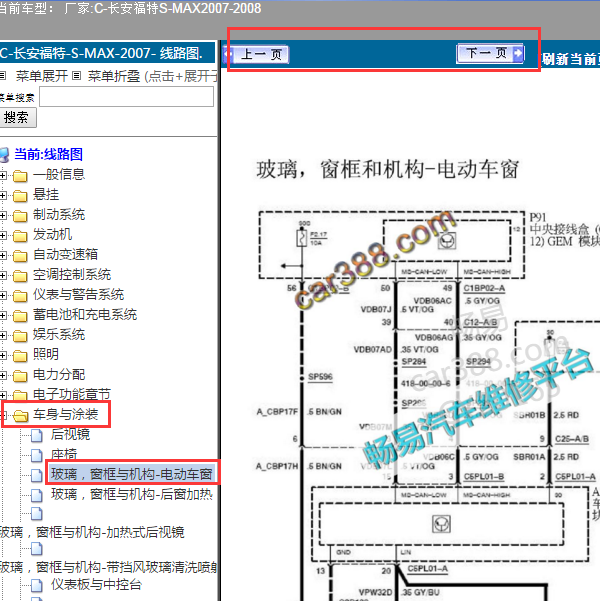This screenshot has height=601, width=600.
Task: Select the 电力分配 folder icon
Action: (20, 376)
